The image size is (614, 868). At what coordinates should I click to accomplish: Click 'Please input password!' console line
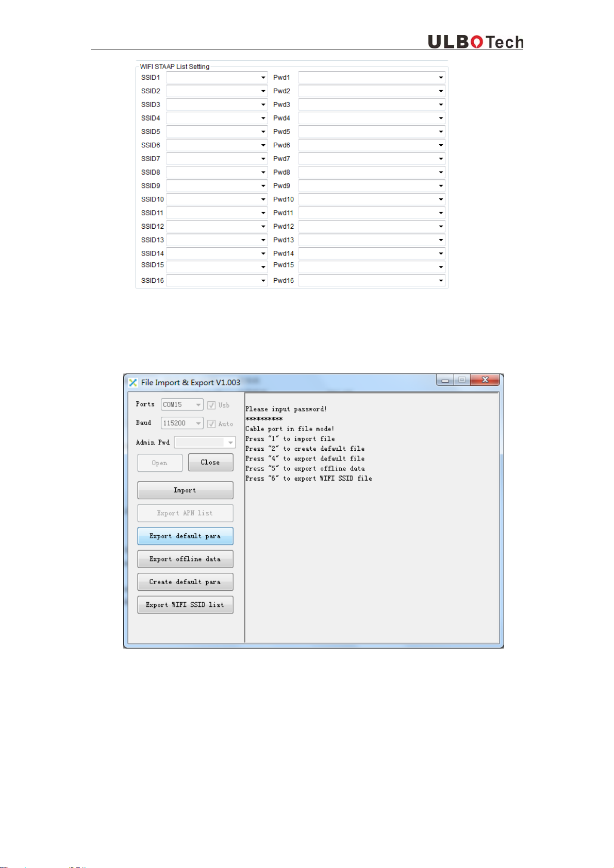tap(286, 409)
